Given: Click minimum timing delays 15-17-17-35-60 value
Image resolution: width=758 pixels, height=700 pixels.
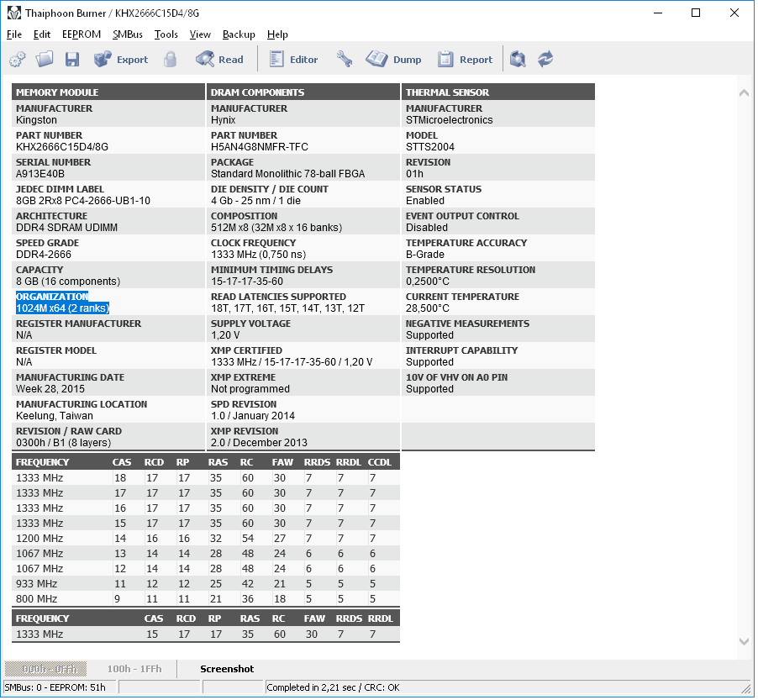Looking at the screenshot, I should pyautogui.click(x=247, y=282).
